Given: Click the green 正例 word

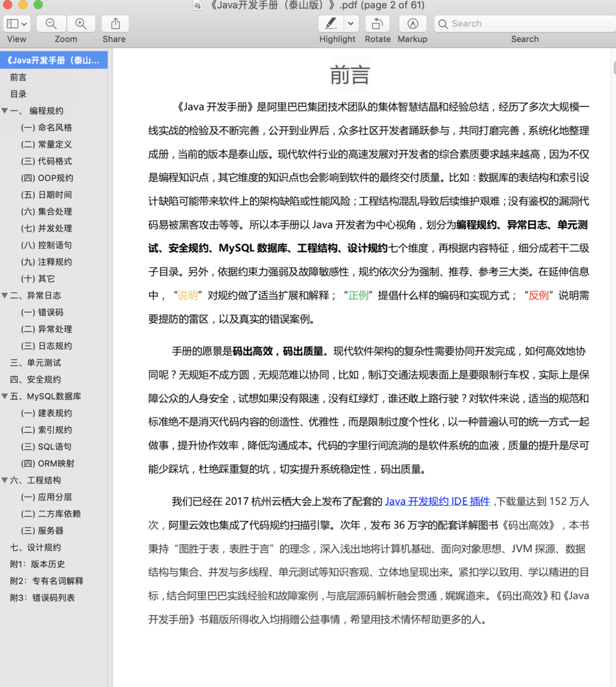Looking at the screenshot, I should (358, 296).
